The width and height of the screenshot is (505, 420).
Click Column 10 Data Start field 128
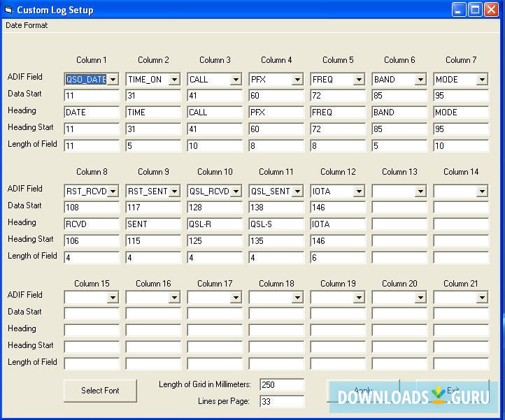215,208
